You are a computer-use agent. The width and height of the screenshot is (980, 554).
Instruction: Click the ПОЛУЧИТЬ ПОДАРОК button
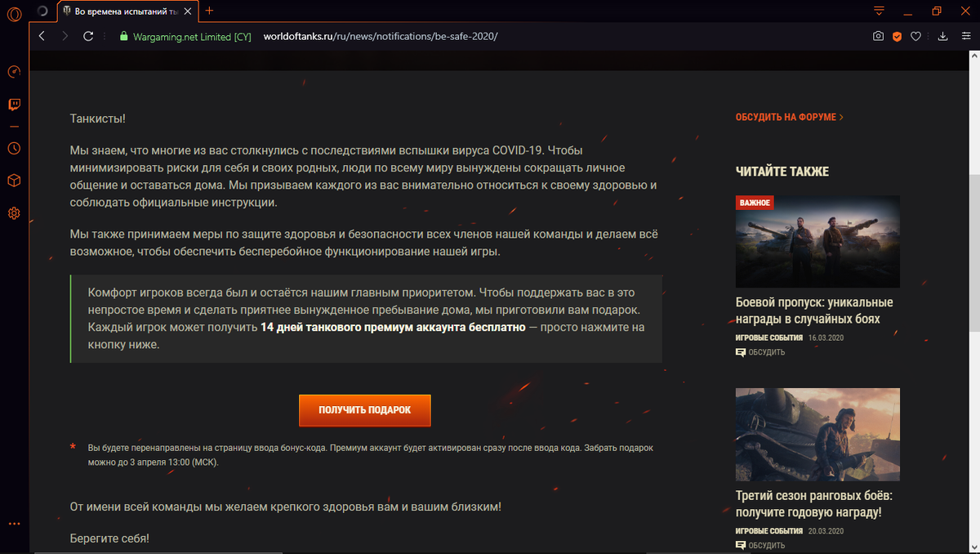pos(364,410)
